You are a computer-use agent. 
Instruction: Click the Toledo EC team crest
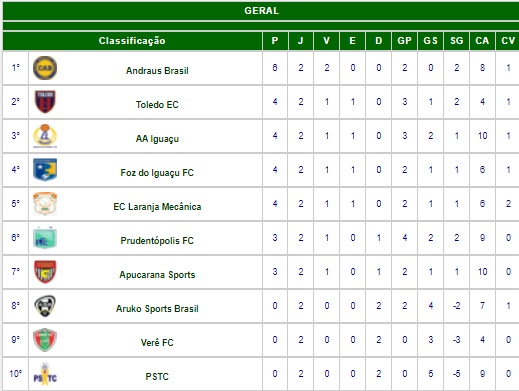(45, 102)
